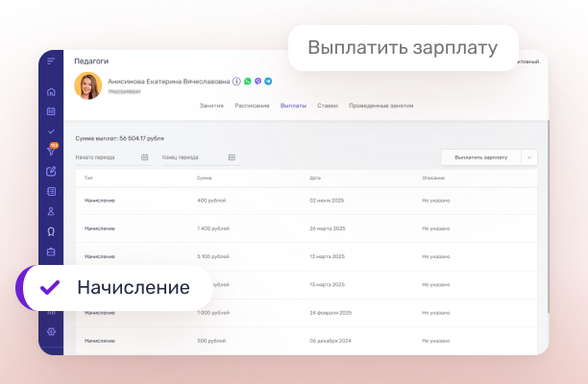Switch to the Расписание tab
This screenshot has width=588, height=384.
252,106
